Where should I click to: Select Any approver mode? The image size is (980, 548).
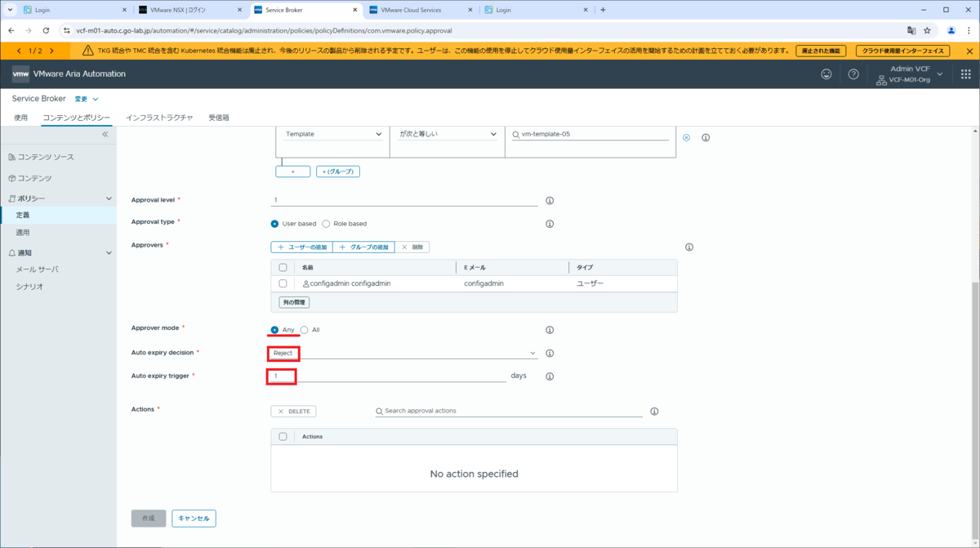point(274,330)
